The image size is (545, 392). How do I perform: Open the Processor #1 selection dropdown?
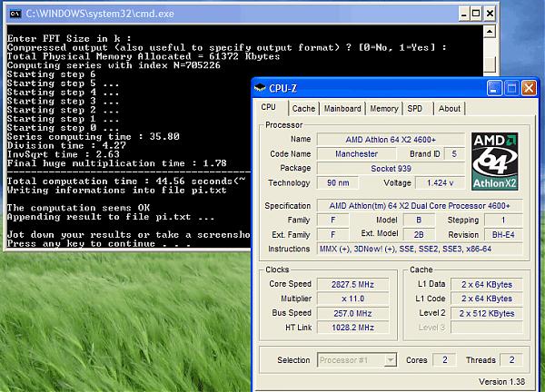coord(356,360)
